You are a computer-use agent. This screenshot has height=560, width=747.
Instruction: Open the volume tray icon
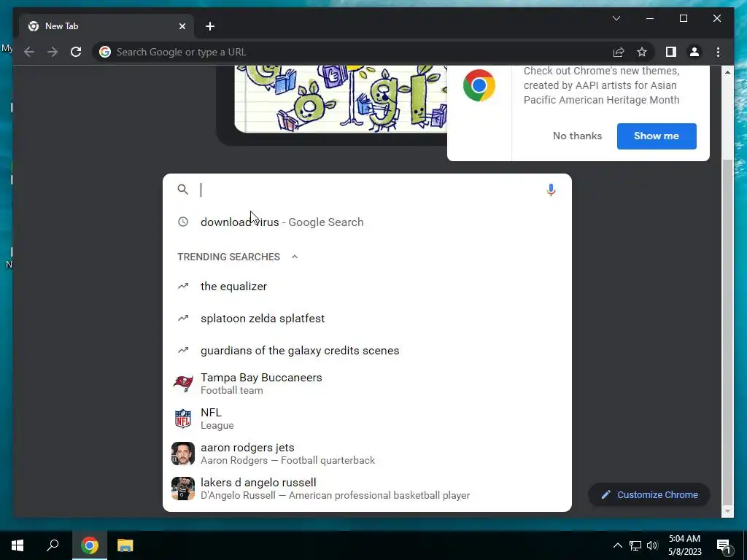point(652,545)
